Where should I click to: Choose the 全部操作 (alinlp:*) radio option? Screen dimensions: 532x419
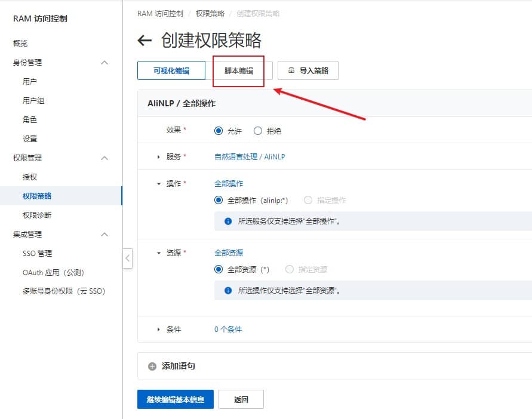[x=219, y=201]
